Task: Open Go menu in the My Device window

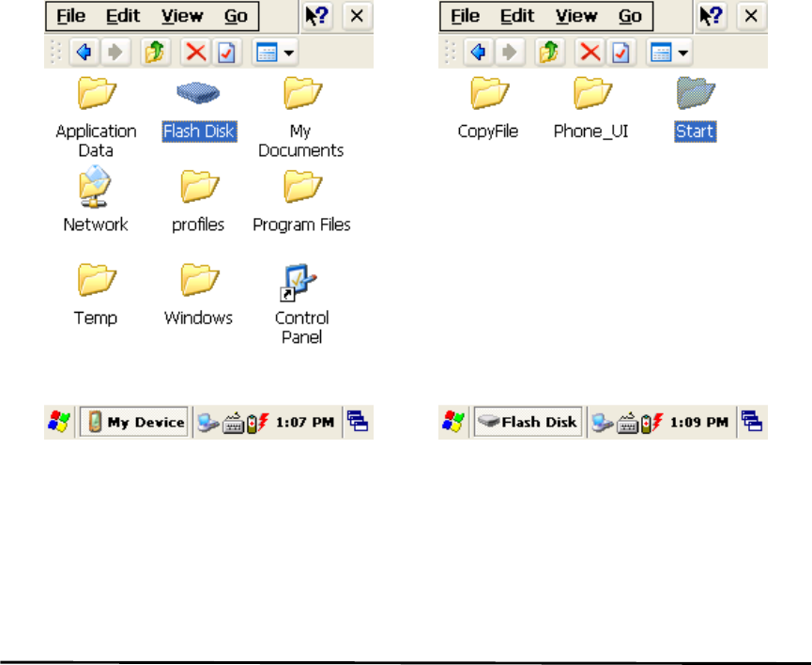Action: tap(236, 16)
